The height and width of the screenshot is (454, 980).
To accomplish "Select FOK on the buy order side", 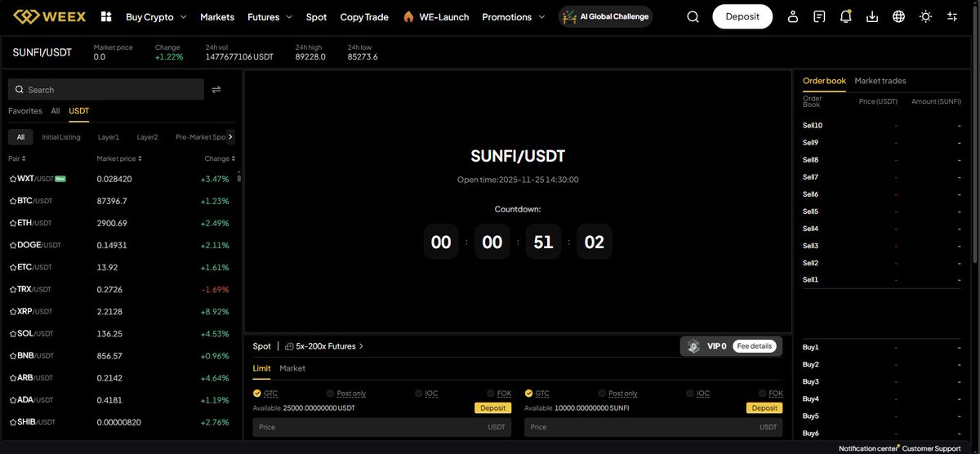I will coord(497,394).
